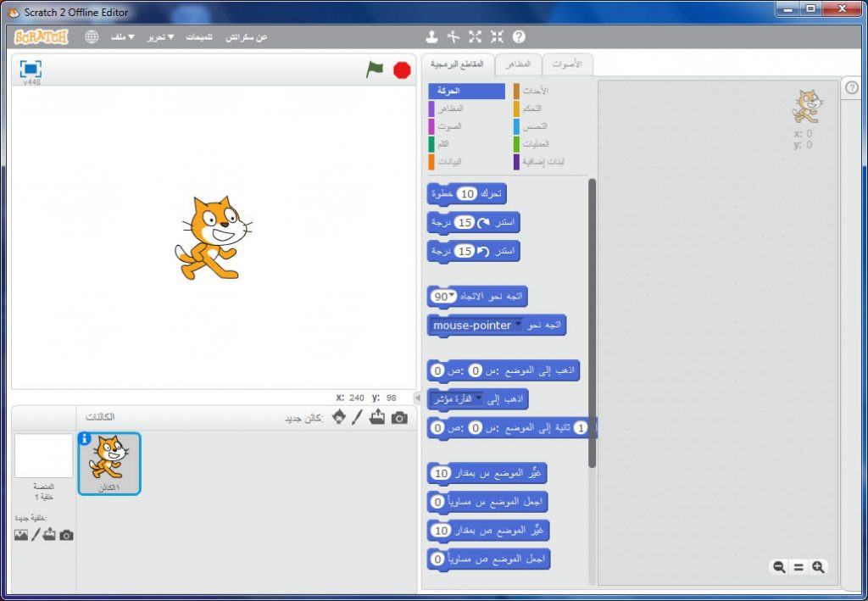The image size is (868, 601).
Task: Click the Scratch logo
Action: coord(41,37)
